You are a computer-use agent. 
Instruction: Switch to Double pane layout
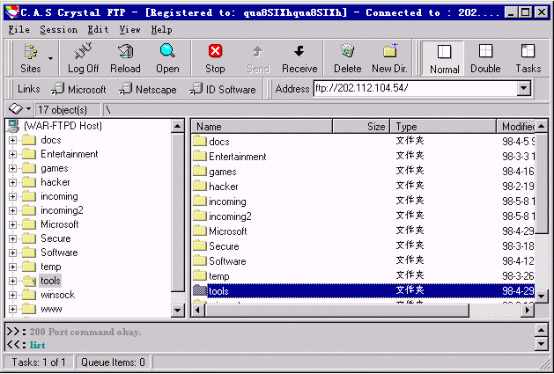pos(485,58)
